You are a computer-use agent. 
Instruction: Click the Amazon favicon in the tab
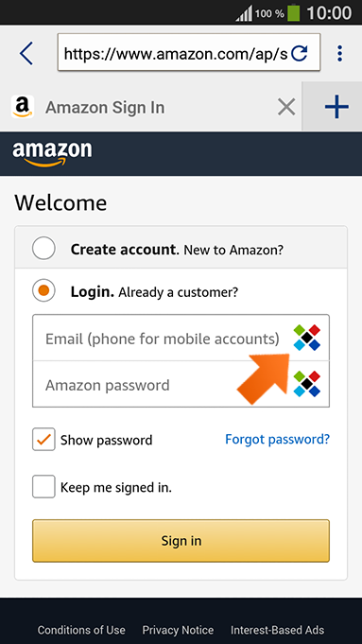(x=23, y=107)
